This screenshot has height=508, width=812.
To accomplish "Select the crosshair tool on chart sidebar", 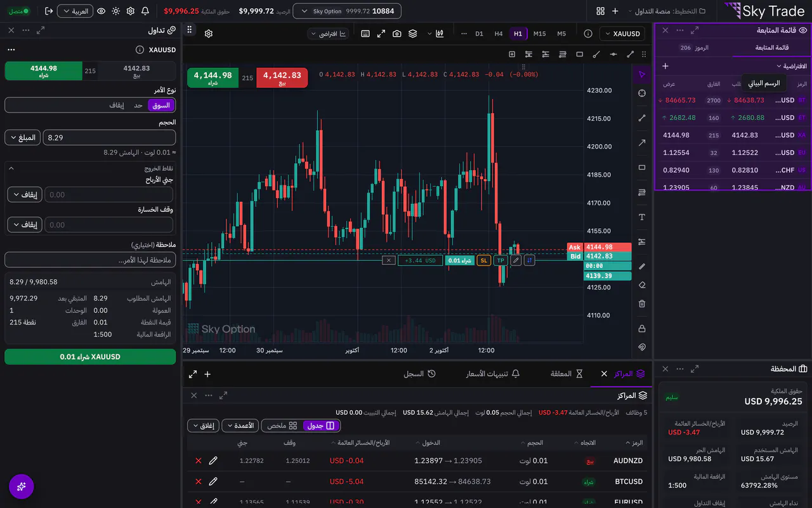I will [x=642, y=93].
